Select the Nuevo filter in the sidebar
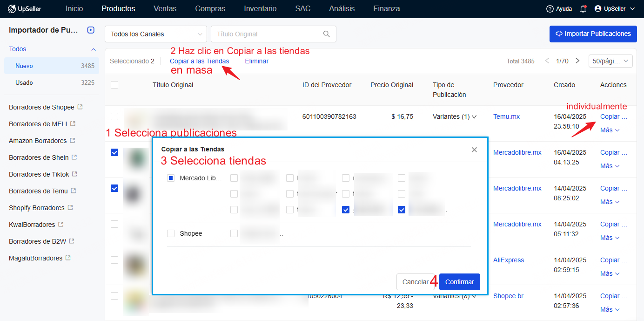This screenshot has height=321, width=644. point(52,66)
